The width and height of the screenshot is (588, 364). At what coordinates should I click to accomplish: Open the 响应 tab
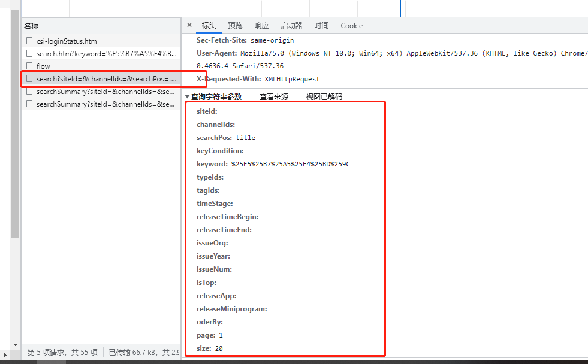(261, 26)
